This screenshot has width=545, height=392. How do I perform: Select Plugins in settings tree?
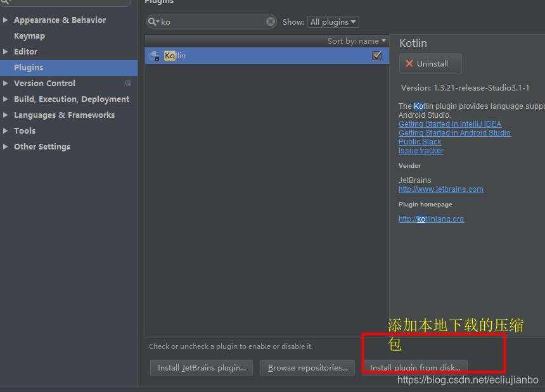[x=69, y=67]
